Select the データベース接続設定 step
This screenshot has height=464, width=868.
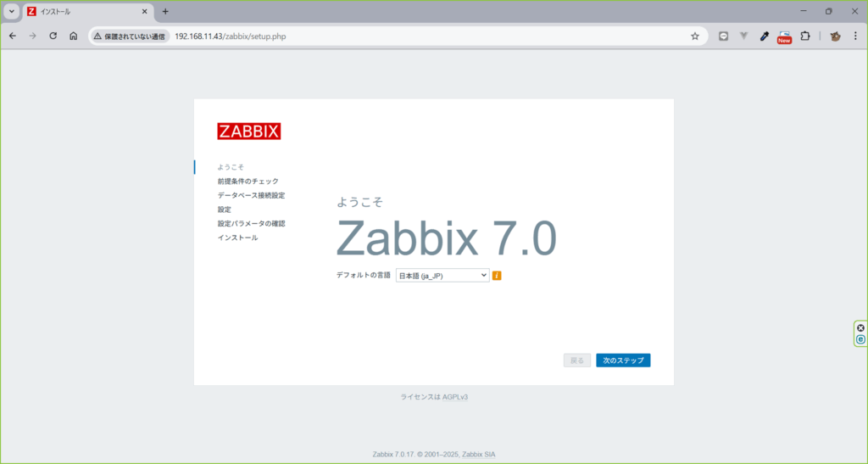coord(251,195)
